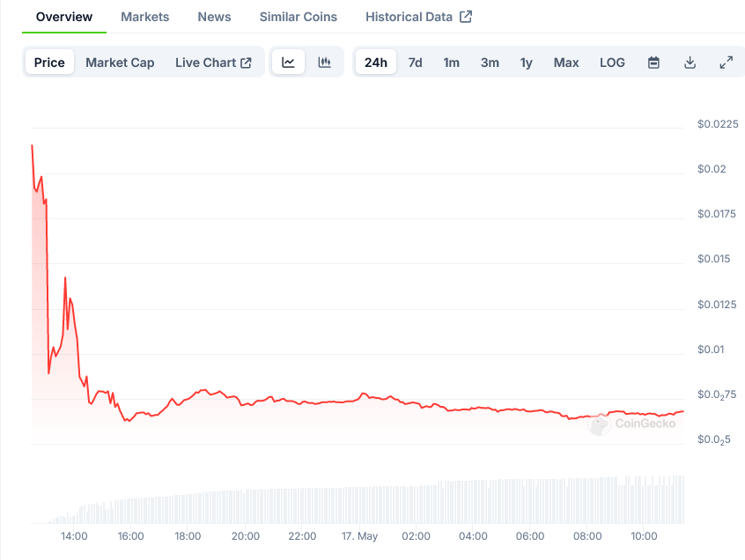
Task: Switch to line chart view icon
Action: [288, 63]
